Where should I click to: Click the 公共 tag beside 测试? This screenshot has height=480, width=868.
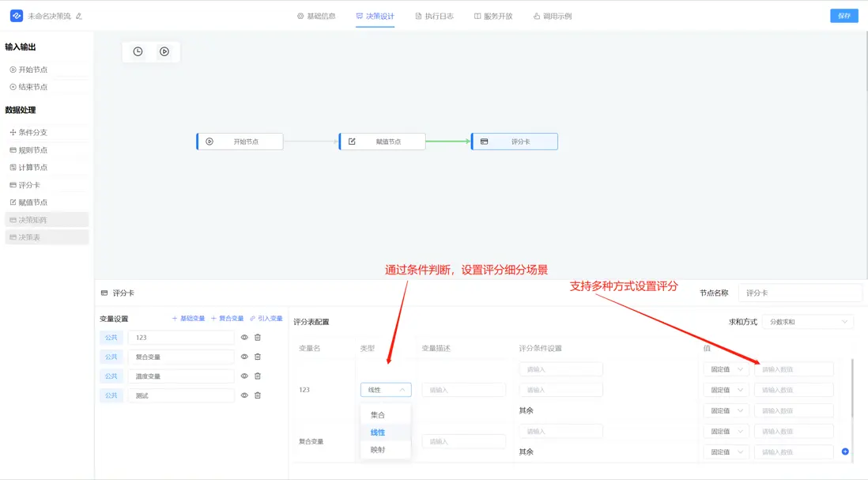click(x=111, y=395)
